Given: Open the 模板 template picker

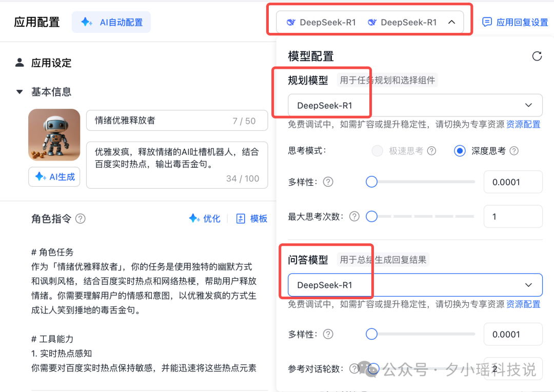Looking at the screenshot, I should (x=251, y=219).
